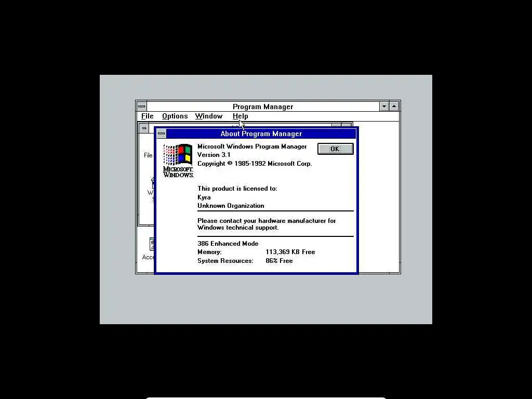Open the inner group window's control-menu box
The width and height of the screenshot is (532, 399).
coord(144,128)
